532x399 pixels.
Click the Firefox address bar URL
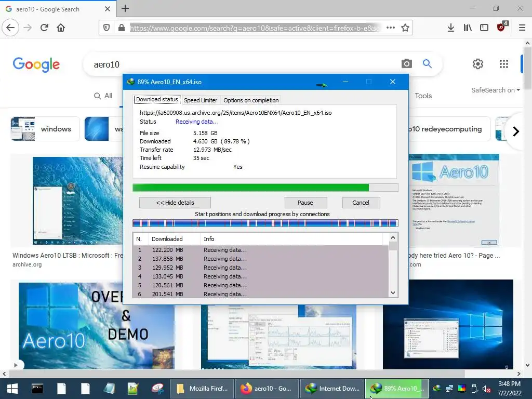pos(255,28)
